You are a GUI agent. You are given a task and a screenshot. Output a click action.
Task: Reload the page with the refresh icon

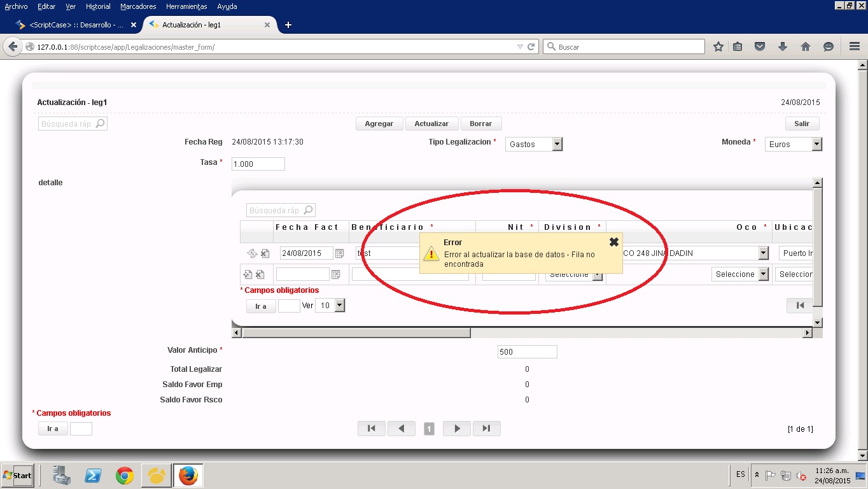[531, 46]
